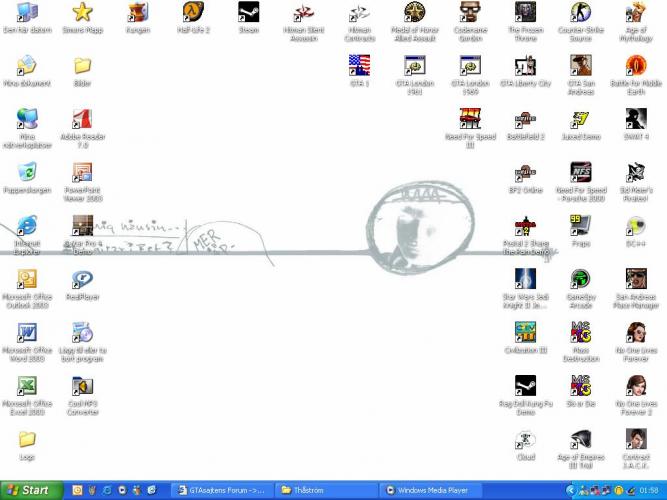Open Microsoft Office Excel 2003 shortcut

click(27, 387)
